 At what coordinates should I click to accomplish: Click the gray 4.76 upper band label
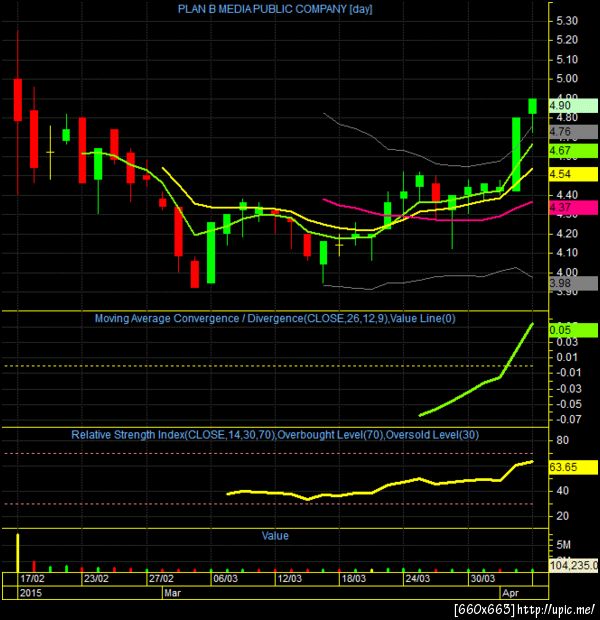click(573, 132)
